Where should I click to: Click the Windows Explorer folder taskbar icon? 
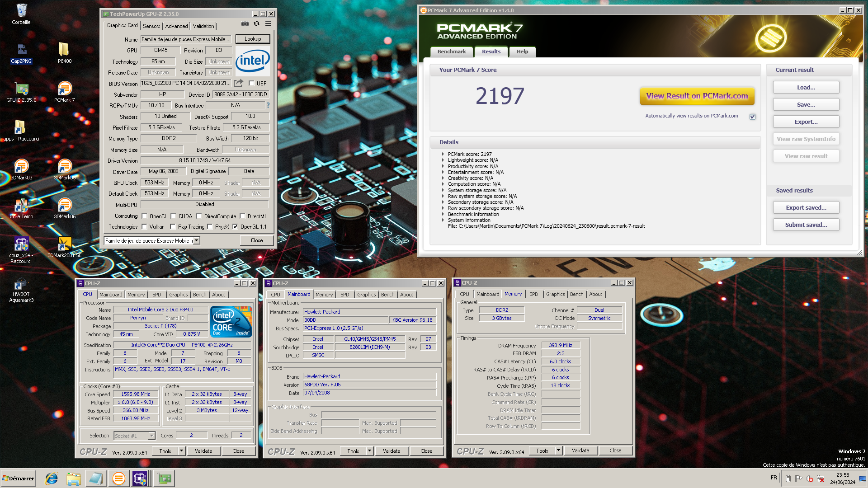(x=74, y=478)
